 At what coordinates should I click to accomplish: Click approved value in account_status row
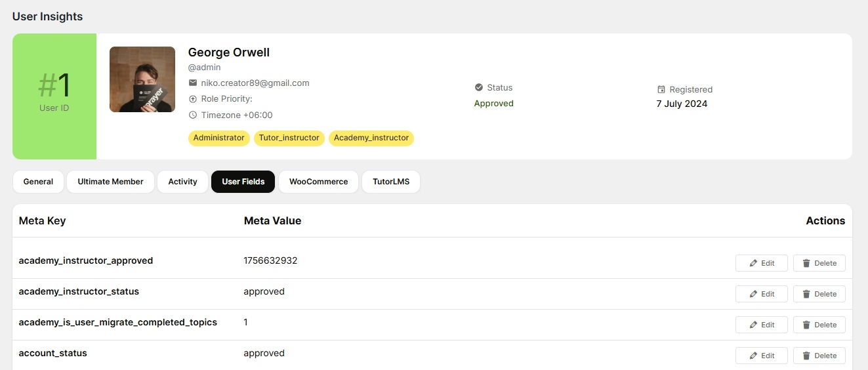[264, 354]
